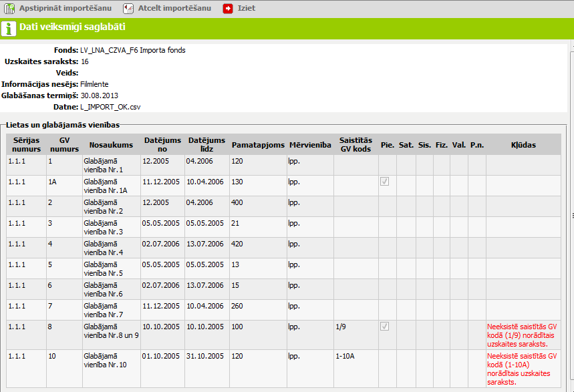Image resolution: width=574 pixels, height=392 pixels.
Task: Click the Atcelt importēšanu cancel icon
Action: click(x=128, y=9)
